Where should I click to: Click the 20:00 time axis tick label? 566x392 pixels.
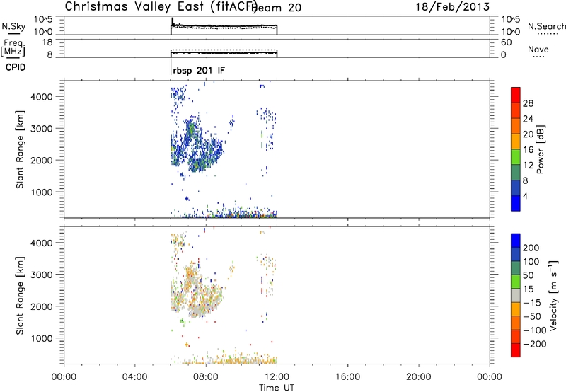419,377
